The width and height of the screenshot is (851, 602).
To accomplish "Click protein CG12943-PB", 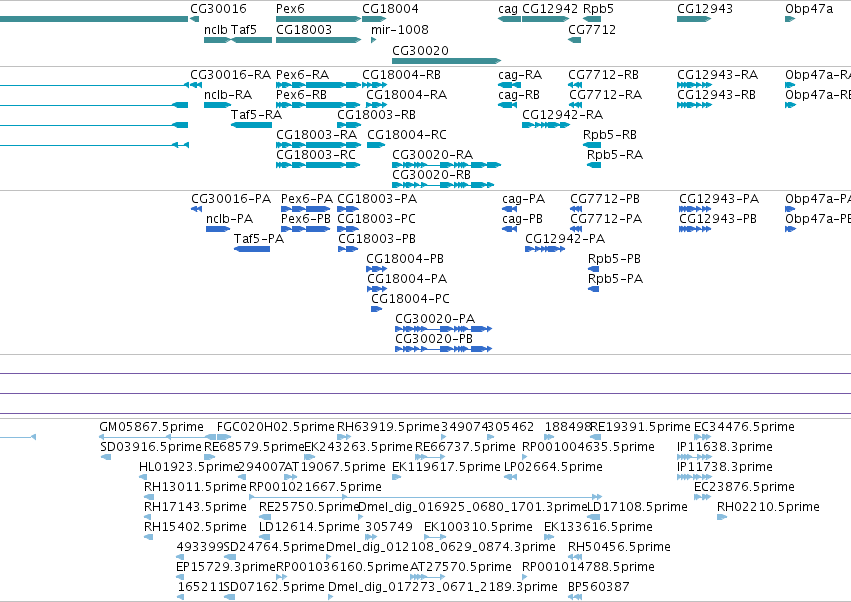I will tap(717, 219).
